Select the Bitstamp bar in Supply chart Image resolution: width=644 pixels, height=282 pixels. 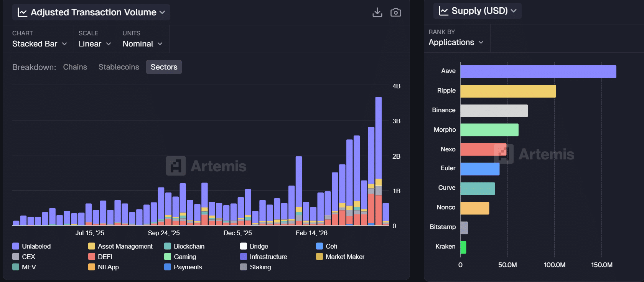[x=464, y=228]
